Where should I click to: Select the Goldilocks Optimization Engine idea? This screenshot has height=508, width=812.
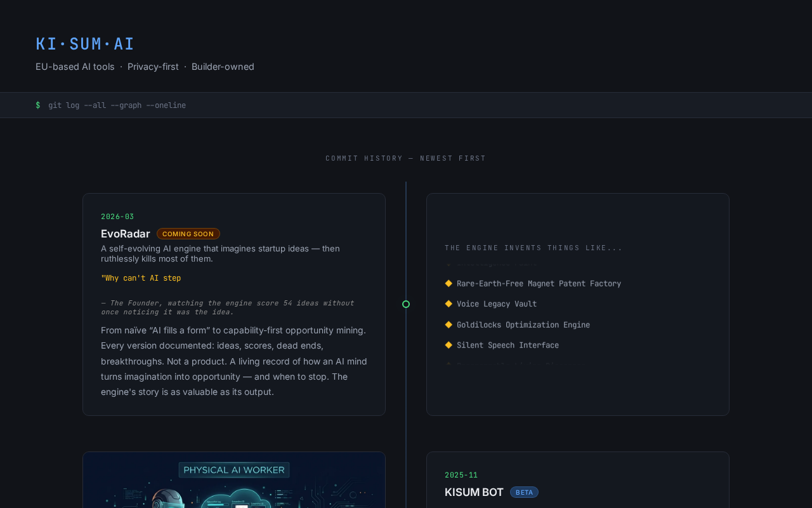coord(523,325)
